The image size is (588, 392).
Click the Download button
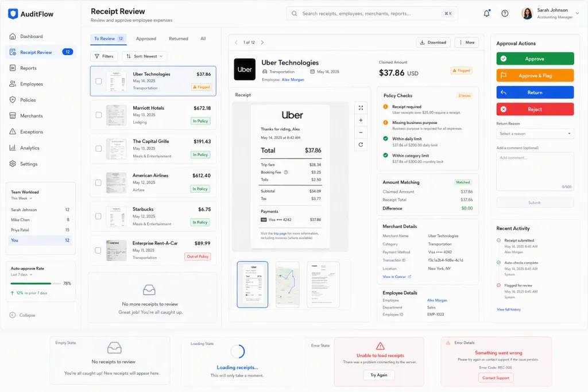[x=433, y=42]
